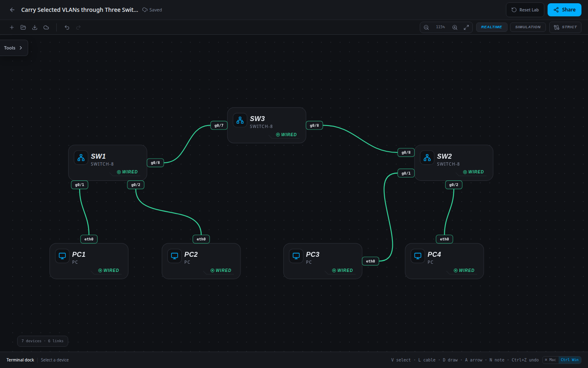
Task: Click the PC2 monitor icon
Action: click(175, 256)
